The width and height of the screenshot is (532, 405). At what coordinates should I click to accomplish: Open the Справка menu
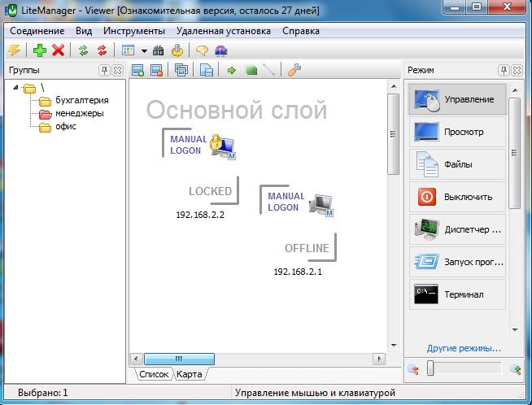(301, 31)
